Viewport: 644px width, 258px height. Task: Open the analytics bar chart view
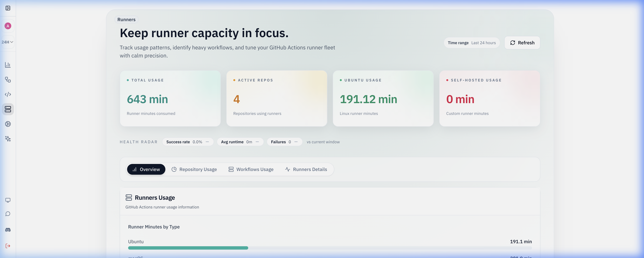point(8,65)
